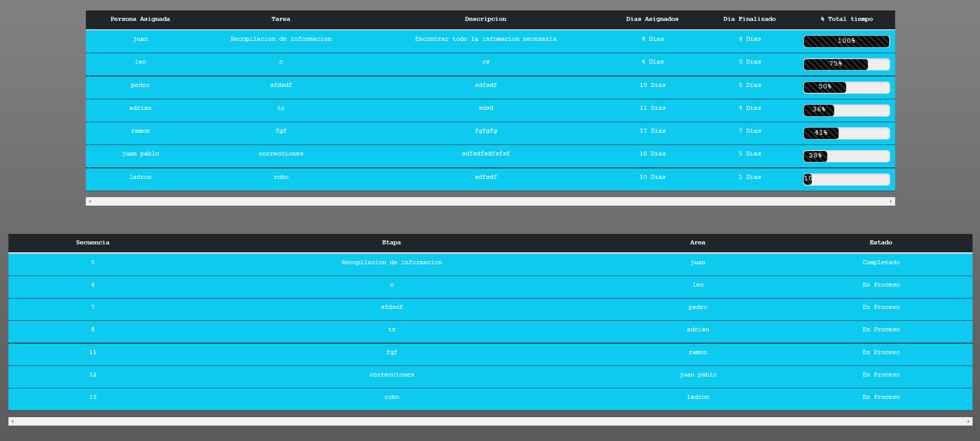
Task: Click the Etapa column header
Action: 392,242
